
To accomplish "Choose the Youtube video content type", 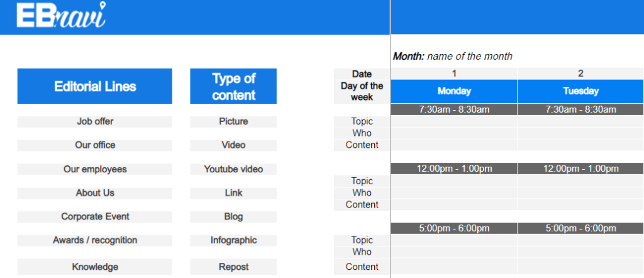I will pyautogui.click(x=233, y=169).
